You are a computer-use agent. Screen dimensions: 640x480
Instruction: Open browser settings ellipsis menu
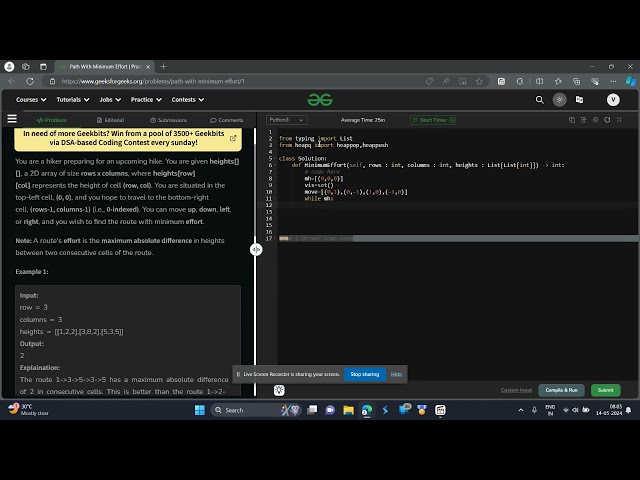(613, 81)
